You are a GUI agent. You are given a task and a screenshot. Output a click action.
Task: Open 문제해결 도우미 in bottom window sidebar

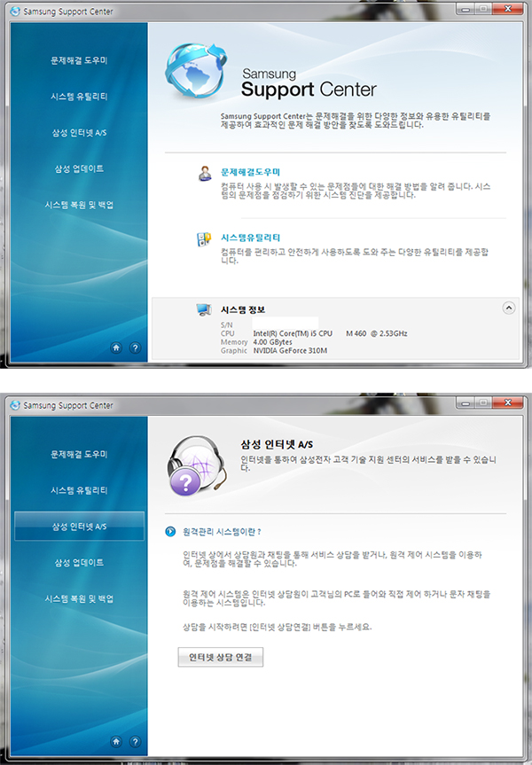(x=79, y=454)
